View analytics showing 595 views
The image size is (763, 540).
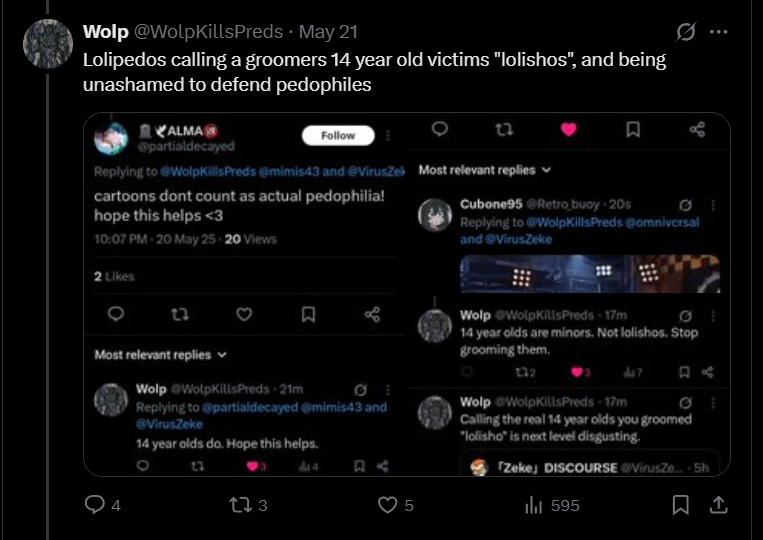(x=534, y=505)
